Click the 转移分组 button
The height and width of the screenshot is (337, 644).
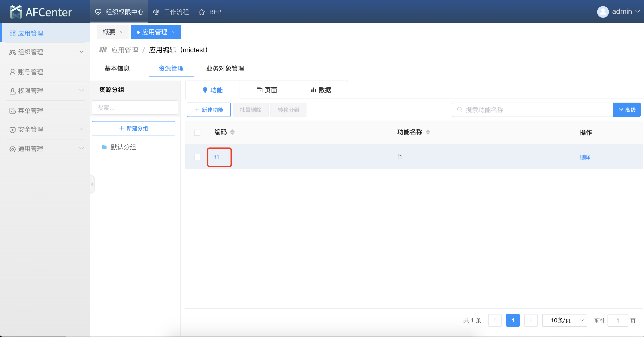(x=288, y=110)
